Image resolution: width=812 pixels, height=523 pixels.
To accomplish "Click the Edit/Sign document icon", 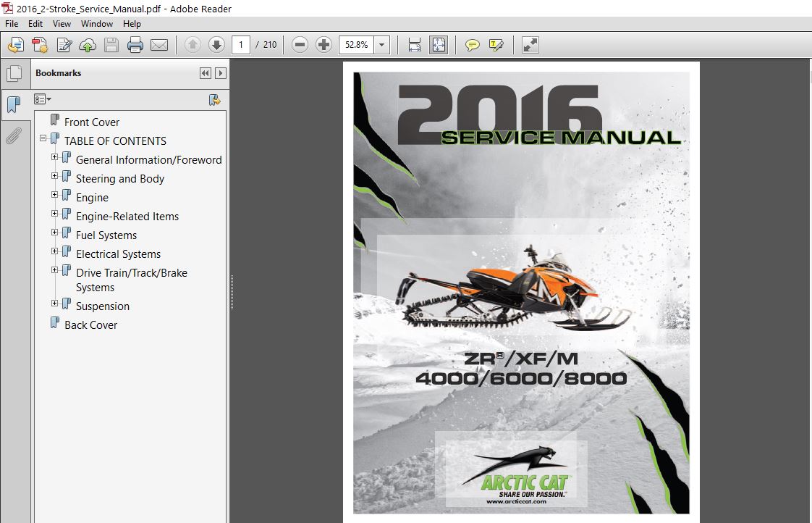I will 64,45.
